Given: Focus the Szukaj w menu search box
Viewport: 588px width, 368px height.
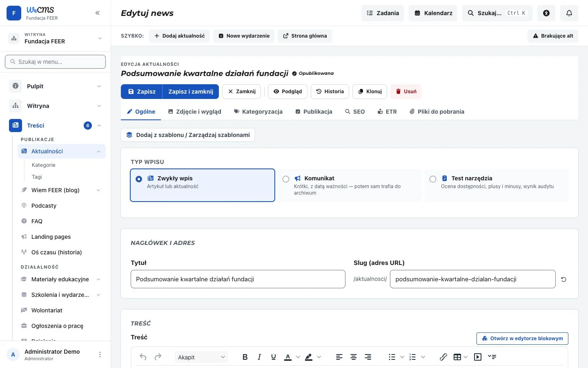Looking at the screenshot, I should tap(56, 62).
